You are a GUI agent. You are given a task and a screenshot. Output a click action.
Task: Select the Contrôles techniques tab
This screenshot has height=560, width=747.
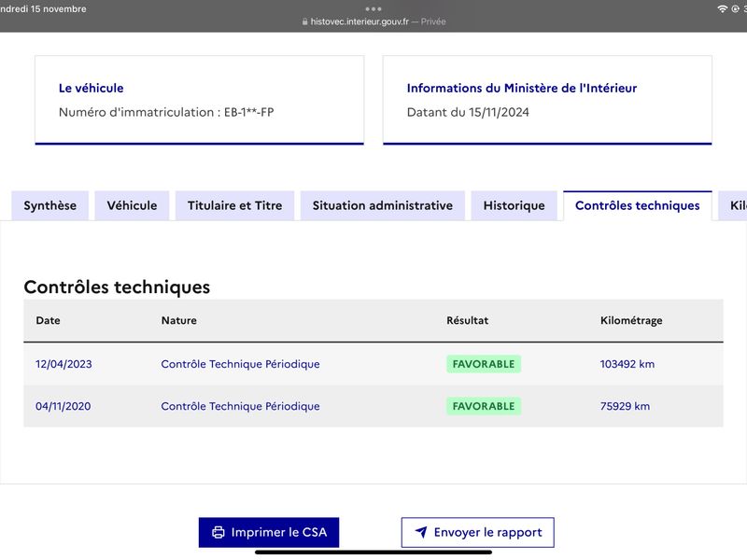(x=638, y=205)
